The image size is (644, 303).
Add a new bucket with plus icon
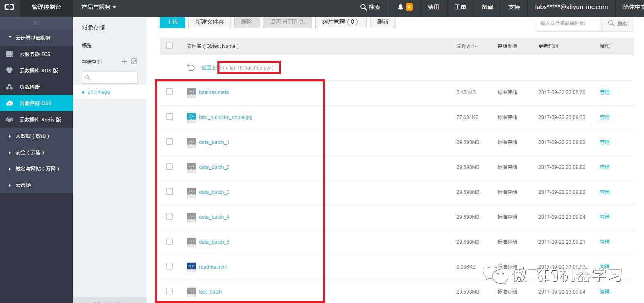[124, 62]
